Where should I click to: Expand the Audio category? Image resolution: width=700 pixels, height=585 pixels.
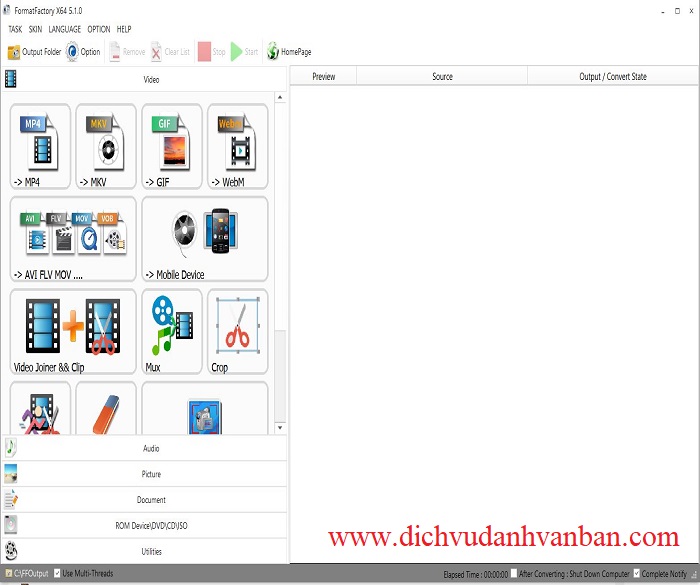144,448
